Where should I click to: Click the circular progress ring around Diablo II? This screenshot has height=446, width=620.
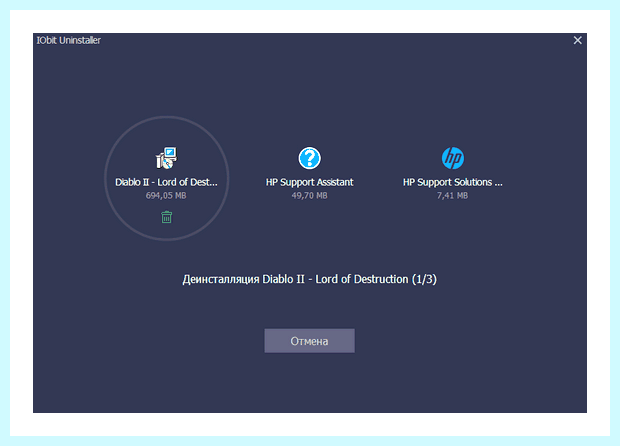[166, 117]
